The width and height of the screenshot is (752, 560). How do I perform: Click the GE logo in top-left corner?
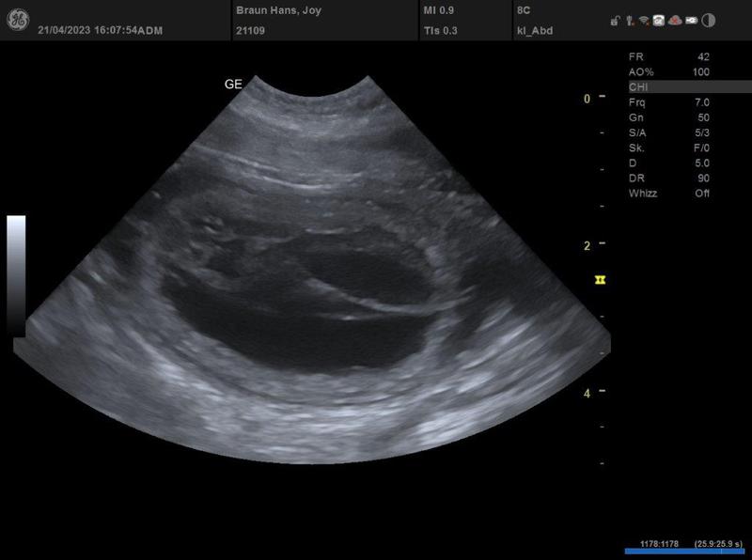pos(17,20)
